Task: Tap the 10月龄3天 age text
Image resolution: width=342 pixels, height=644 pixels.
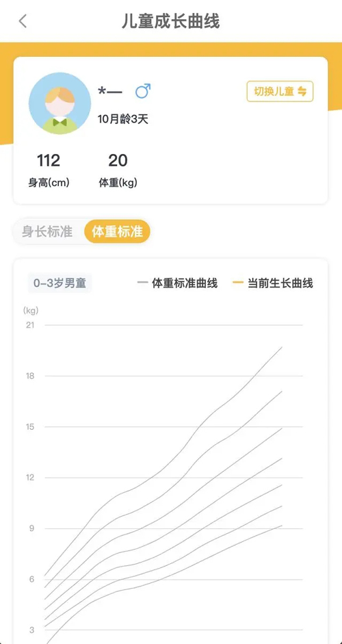Action: (x=122, y=120)
